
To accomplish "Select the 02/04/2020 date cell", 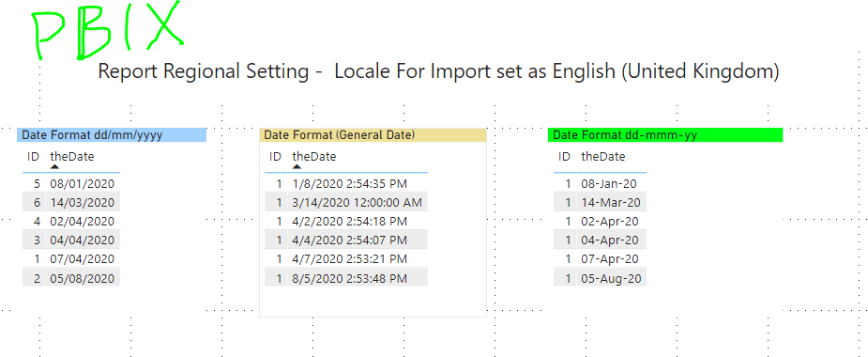I will click(83, 221).
